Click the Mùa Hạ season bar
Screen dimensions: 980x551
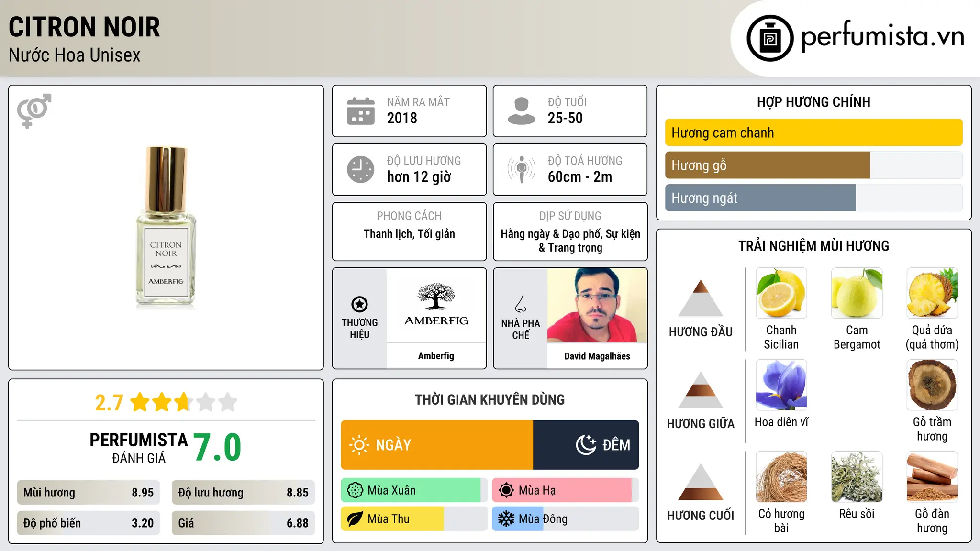point(566,490)
